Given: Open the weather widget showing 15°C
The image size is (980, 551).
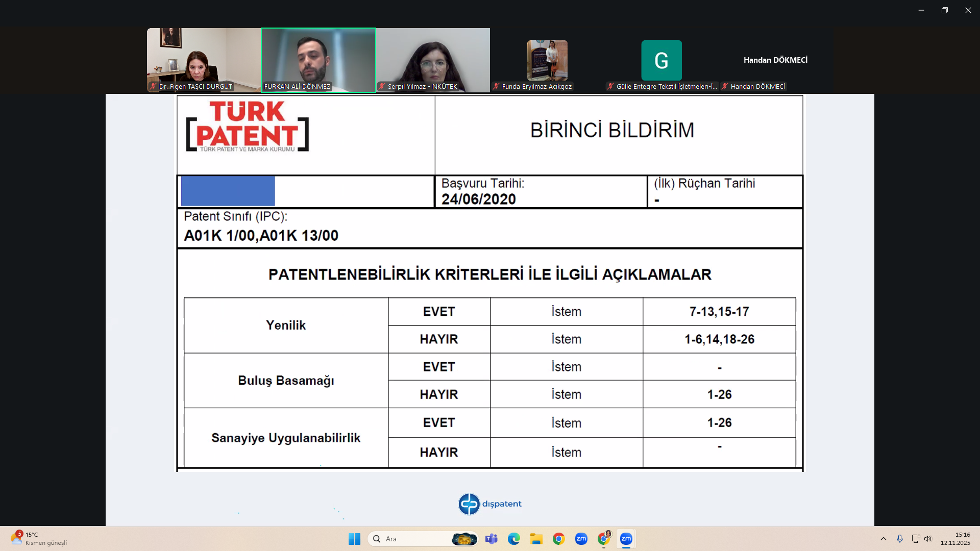Looking at the screenshot, I should pyautogui.click(x=38, y=539).
